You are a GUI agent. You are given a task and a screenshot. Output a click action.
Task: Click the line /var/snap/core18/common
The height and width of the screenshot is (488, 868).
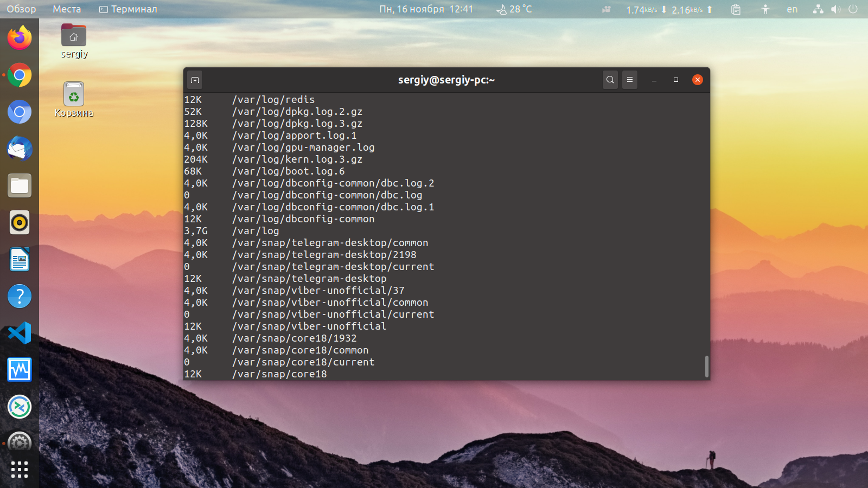coord(301,350)
